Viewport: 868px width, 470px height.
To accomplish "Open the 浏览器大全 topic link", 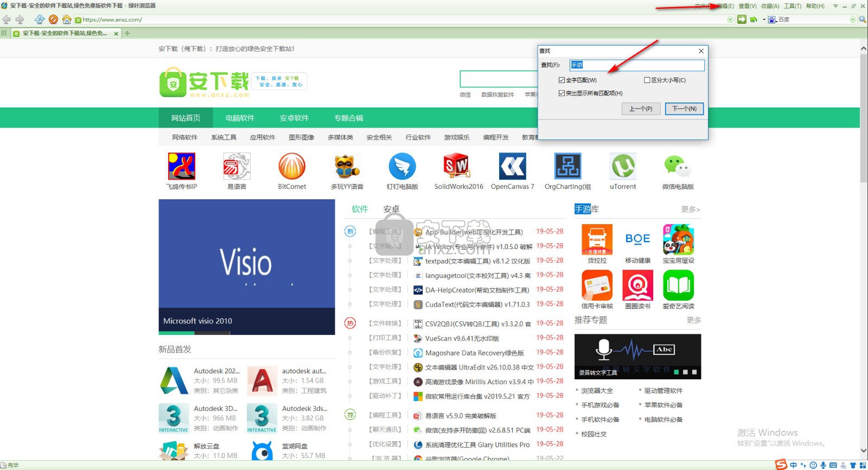I will [x=597, y=391].
